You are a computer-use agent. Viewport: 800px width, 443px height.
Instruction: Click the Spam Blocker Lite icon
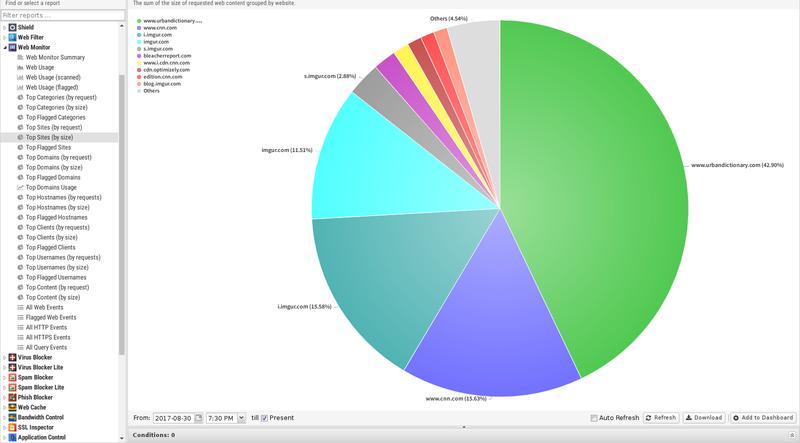(x=12, y=387)
